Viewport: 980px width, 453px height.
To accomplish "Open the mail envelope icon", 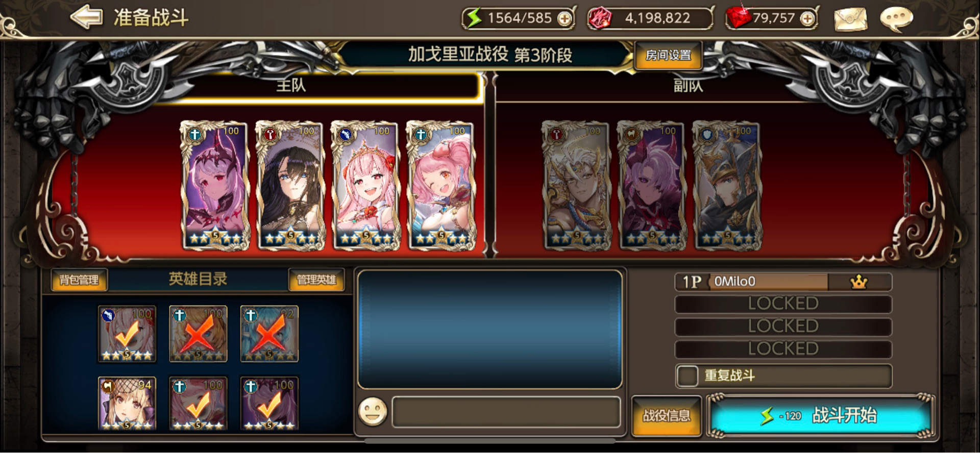I will click(x=850, y=19).
